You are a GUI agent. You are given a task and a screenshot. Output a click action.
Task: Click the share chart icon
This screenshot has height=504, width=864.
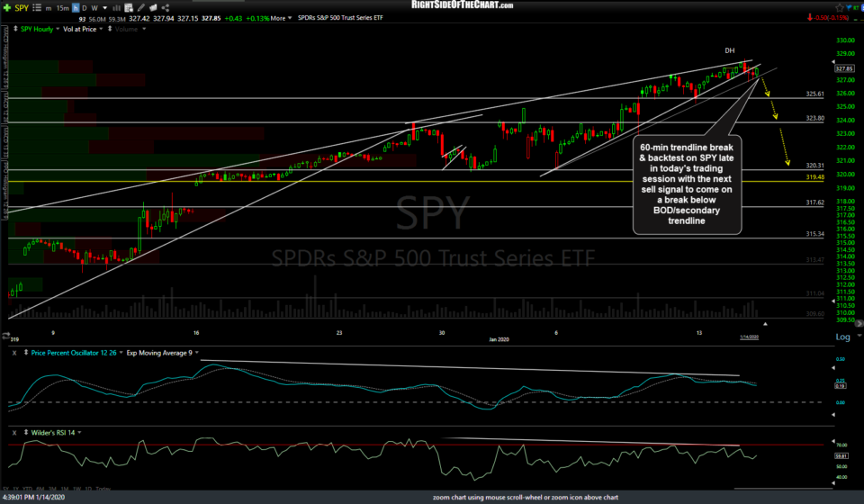[166, 8]
